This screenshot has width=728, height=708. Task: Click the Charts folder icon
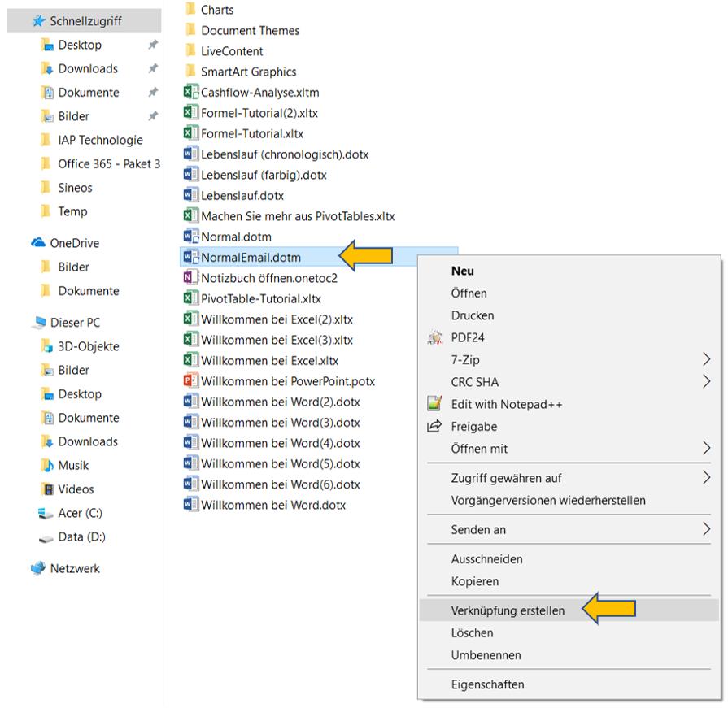coord(190,9)
